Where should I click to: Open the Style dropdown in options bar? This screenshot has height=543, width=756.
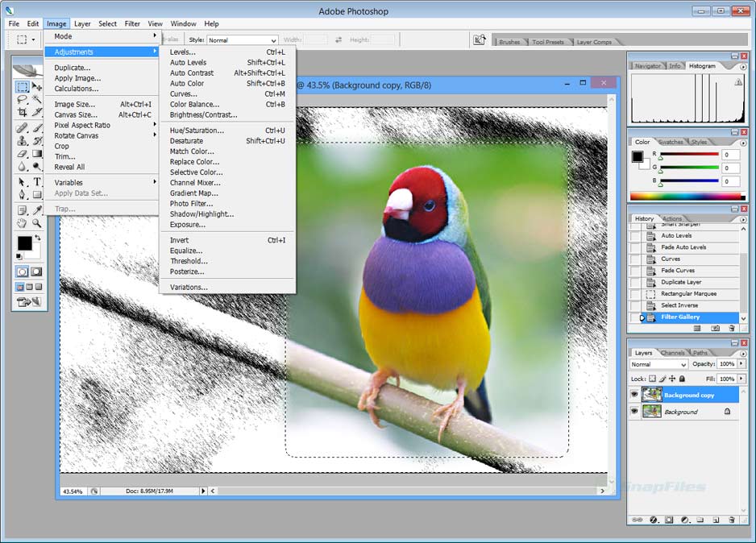pyautogui.click(x=242, y=39)
